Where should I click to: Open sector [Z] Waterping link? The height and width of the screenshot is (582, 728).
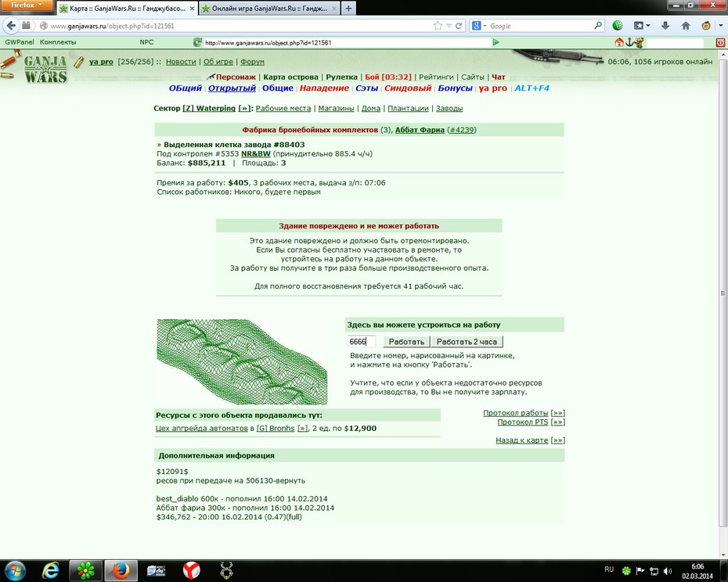coord(209,108)
